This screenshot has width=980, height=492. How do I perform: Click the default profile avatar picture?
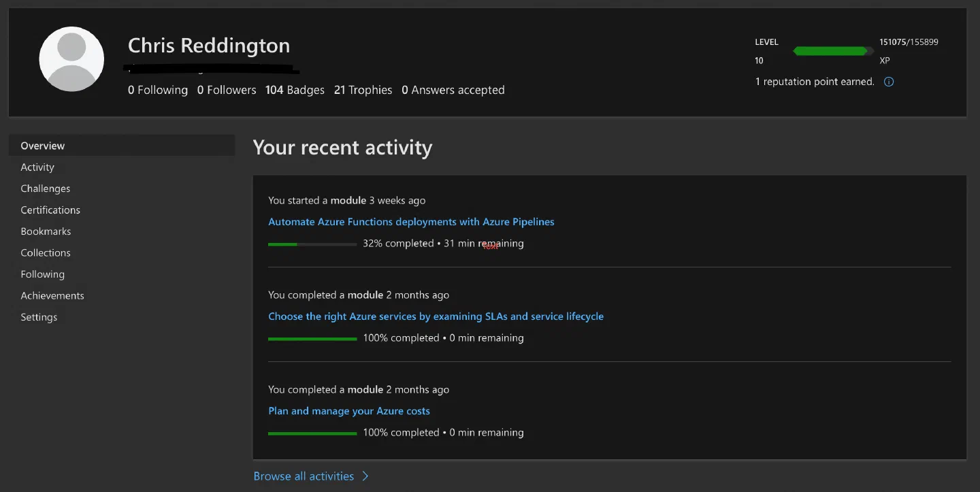coord(71,59)
